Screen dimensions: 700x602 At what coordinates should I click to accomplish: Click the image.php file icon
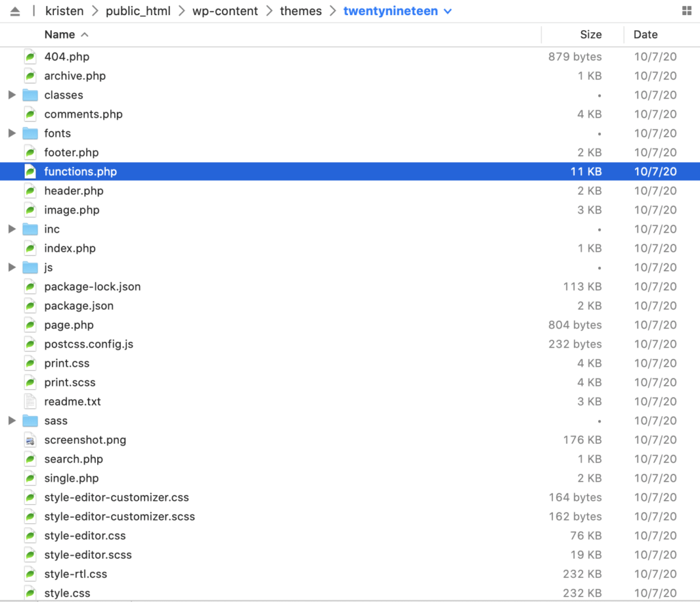click(30, 210)
